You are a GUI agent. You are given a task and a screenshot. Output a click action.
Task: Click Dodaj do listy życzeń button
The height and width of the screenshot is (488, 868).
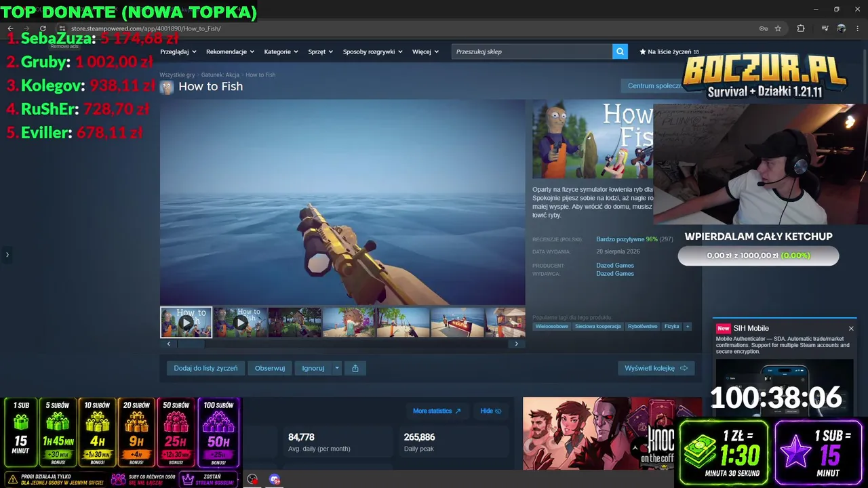[205, 368]
